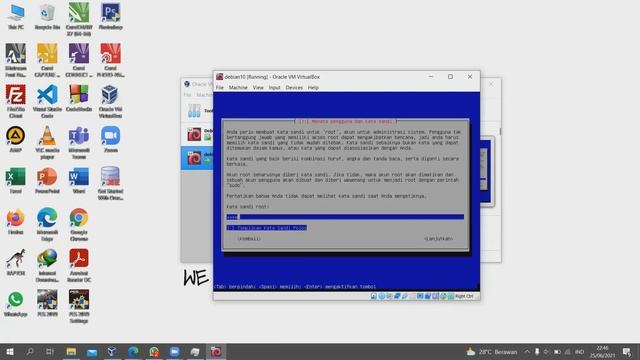Open File Explorer from the taskbar

(x=71, y=351)
